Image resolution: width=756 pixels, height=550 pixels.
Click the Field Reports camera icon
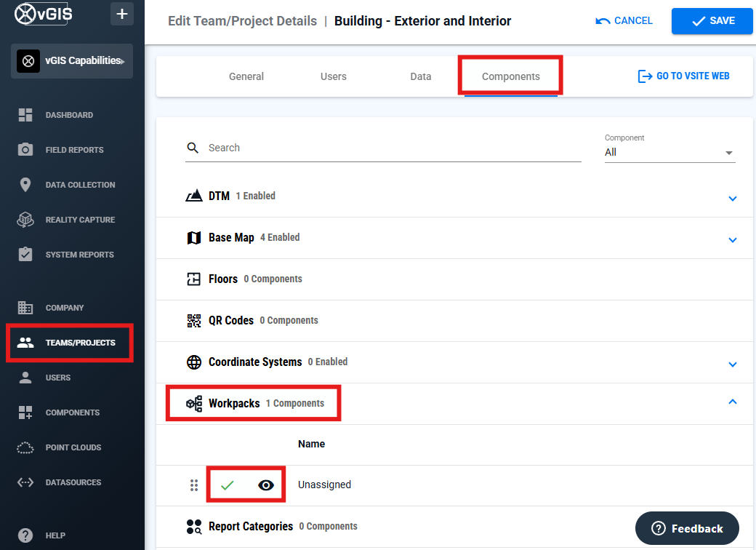[x=25, y=150]
